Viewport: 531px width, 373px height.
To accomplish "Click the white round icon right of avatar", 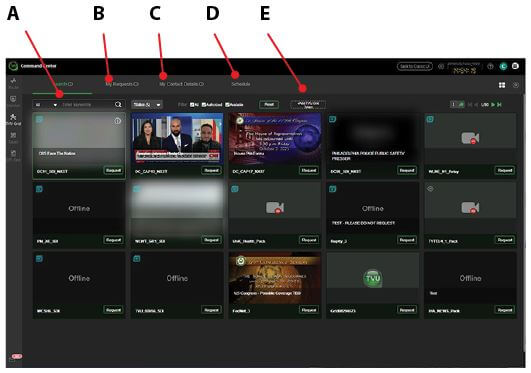I will 515,66.
